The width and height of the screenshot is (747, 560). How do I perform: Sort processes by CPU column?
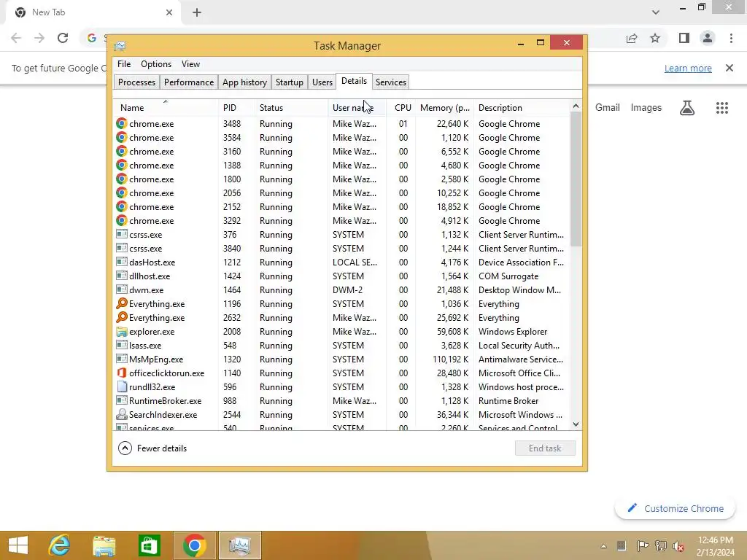tap(402, 108)
